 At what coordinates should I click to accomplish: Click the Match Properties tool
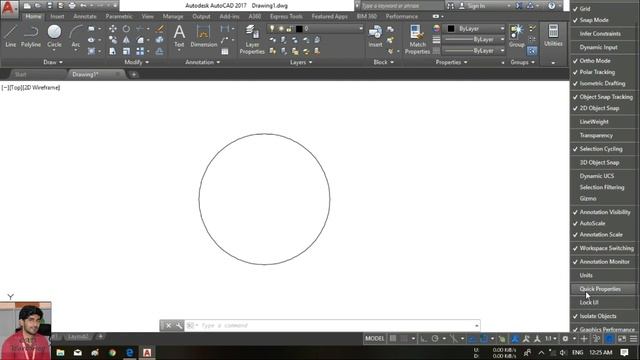(417, 40)
